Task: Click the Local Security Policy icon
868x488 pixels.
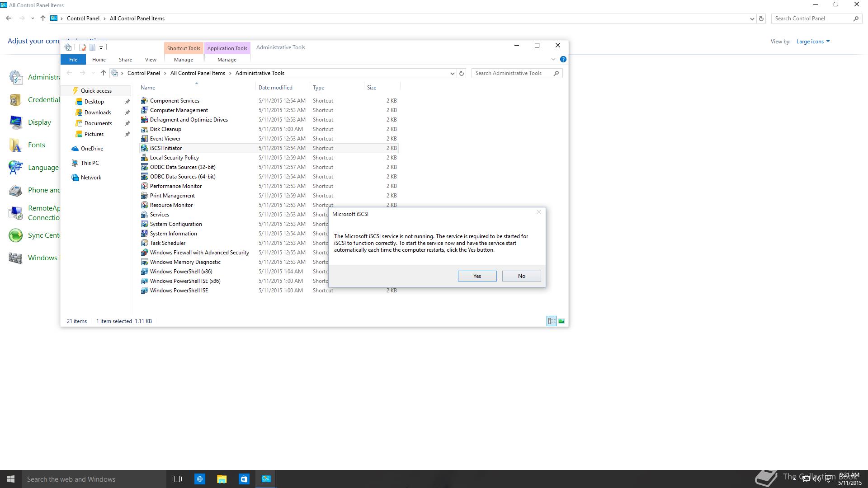Action: 144,158
